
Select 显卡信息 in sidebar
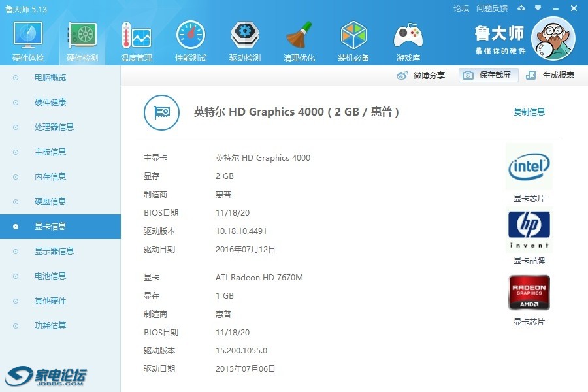point(60,227)
